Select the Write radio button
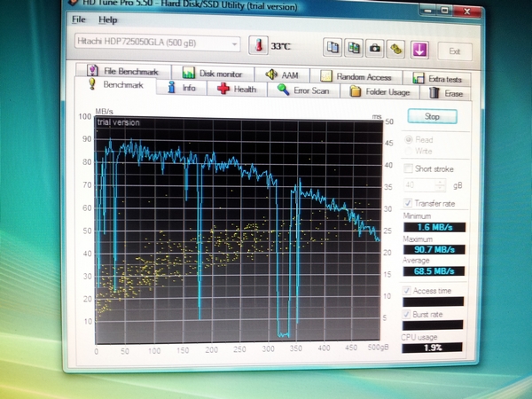532x399 pixels. pyautogui.click(x=409, y=151)
